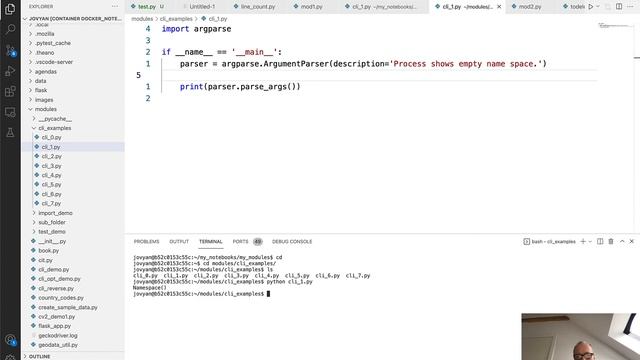Open the Problems panel tab
Image resolution: width=640 pixels, height=360 pixels.
click(x=147, y=242)
